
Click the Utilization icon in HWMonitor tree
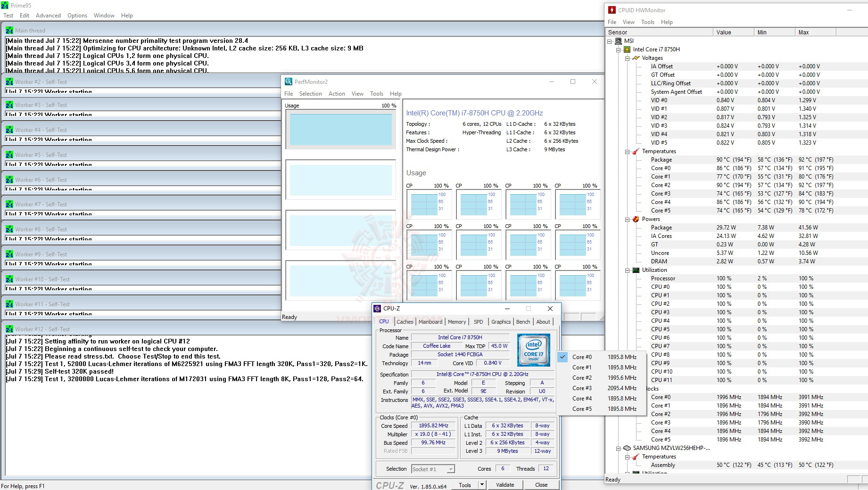point(636,270)
